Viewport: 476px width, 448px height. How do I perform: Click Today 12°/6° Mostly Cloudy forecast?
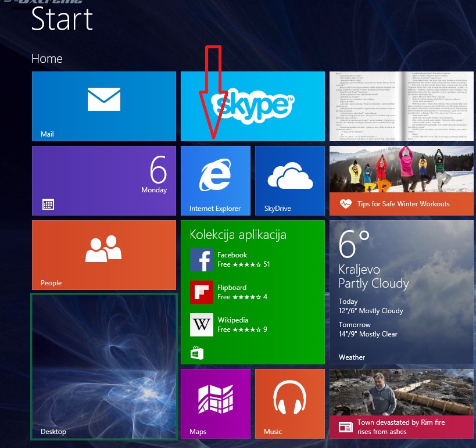(x=371, y=306)
